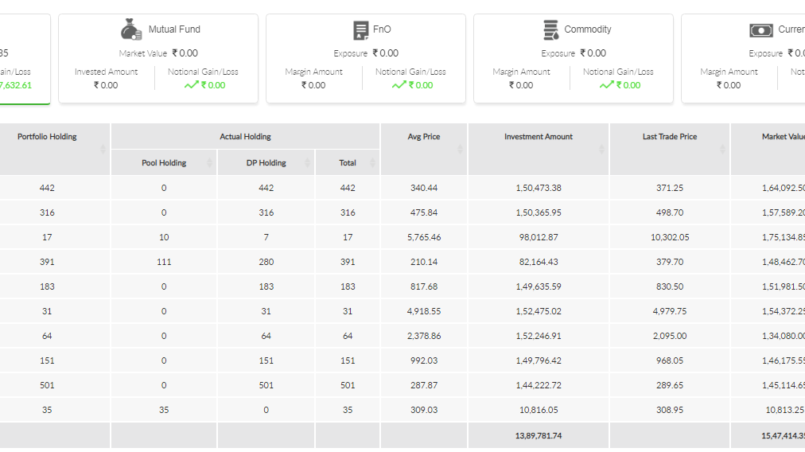Click FnO Exposure ₹ 0.00 value

pyautogui.click(x=386, y=53)
